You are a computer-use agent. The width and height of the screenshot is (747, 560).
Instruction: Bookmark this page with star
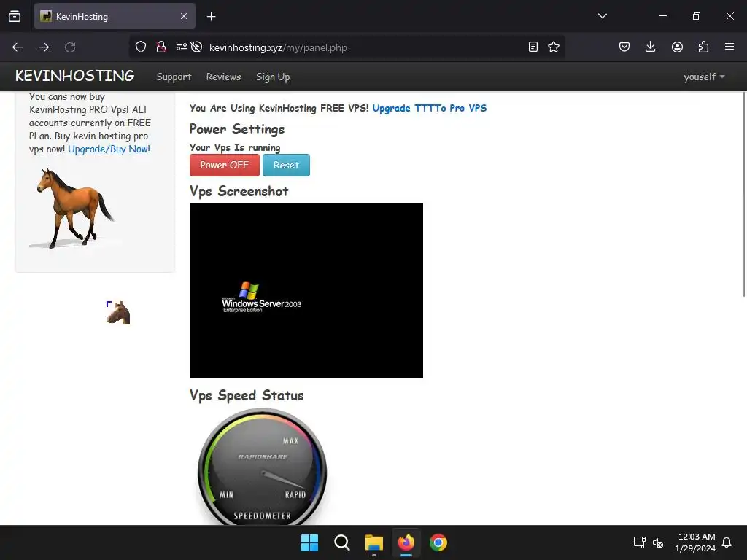click(554, 47)
